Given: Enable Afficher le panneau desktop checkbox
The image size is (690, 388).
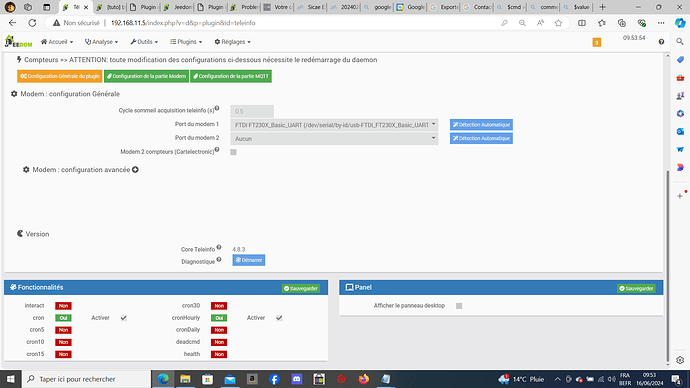Looking at the screenshot, I should tap(459, 306).
